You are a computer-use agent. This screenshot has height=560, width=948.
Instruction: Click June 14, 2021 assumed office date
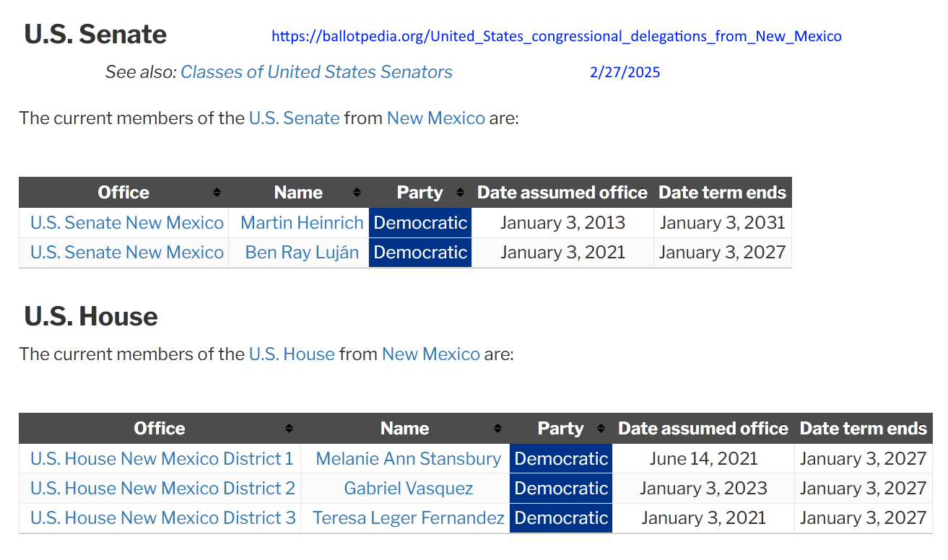[x=703, y=459]
